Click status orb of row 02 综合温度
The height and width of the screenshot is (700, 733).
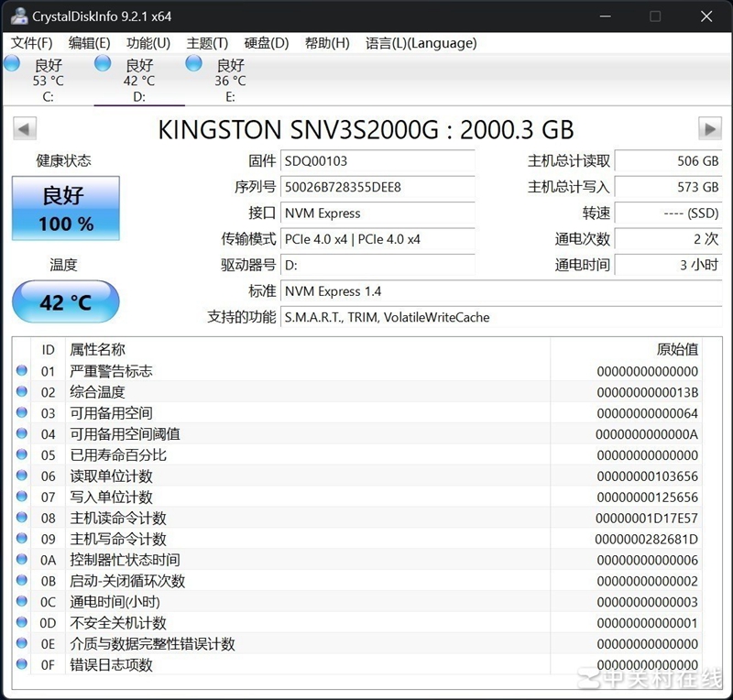(21, 391)
